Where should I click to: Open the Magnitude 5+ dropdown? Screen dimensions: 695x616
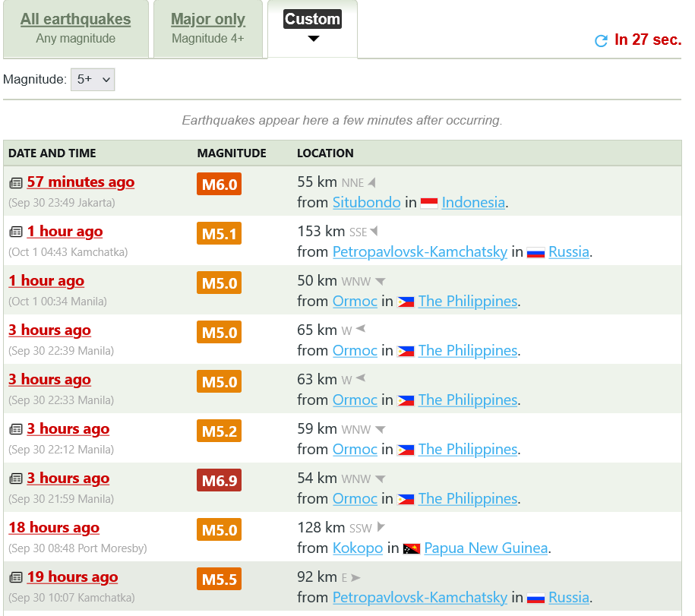(93, 79)
